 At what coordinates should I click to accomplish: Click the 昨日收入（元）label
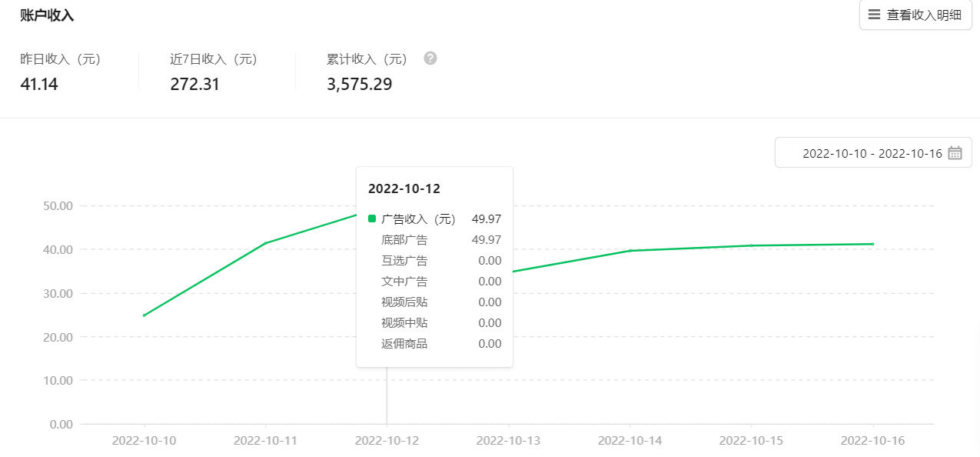(x=61, y=59)
